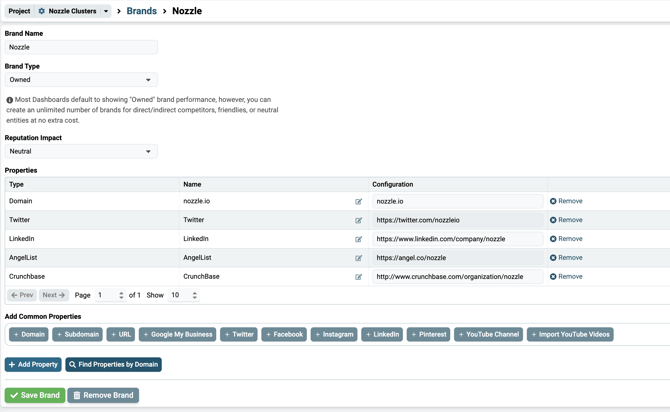
Task: Click the info icon beside Most Dashboards text
Action: (9, 100)
